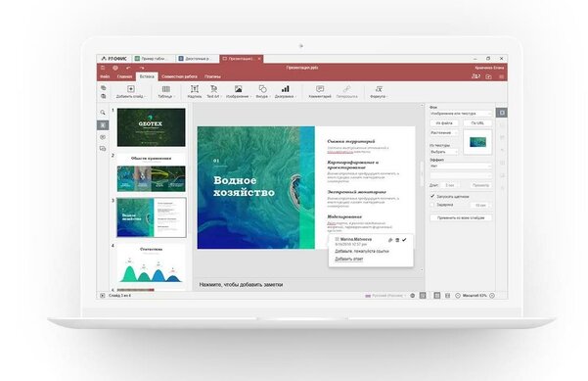Click the Просмотр (Preview) button
Screen dimensions: 588x381
480,185
